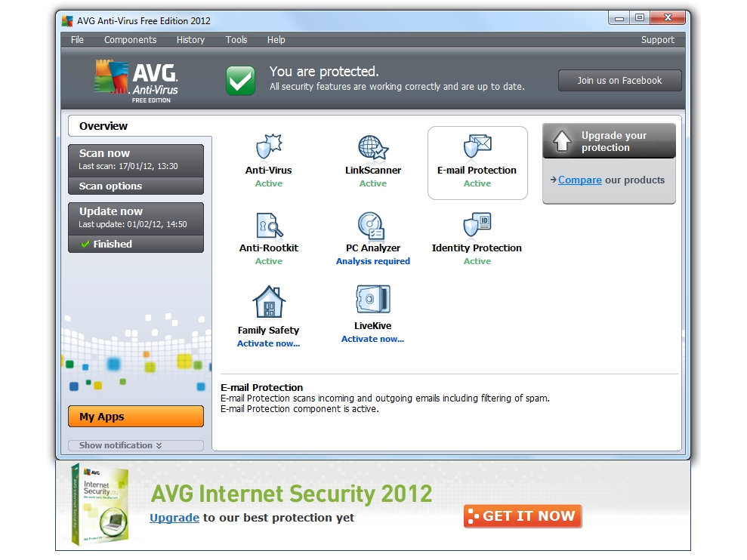Maximize the AVG window

[x=640, y=18]
